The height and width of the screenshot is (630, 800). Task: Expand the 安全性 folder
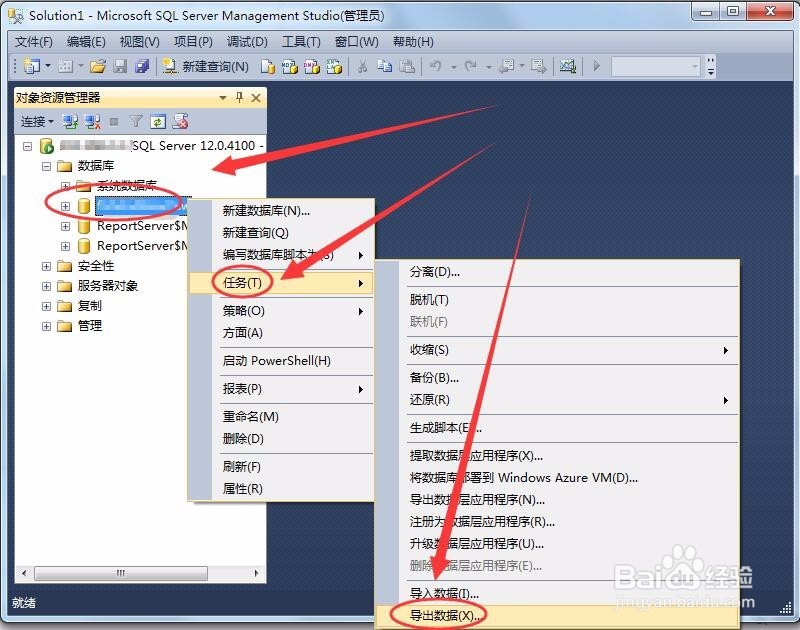point(46,266)
